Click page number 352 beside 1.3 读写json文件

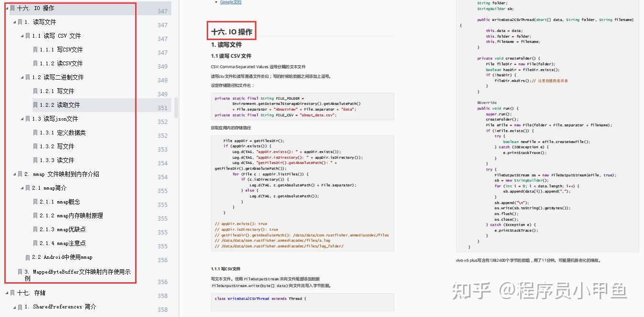click(x=162, y=122)
